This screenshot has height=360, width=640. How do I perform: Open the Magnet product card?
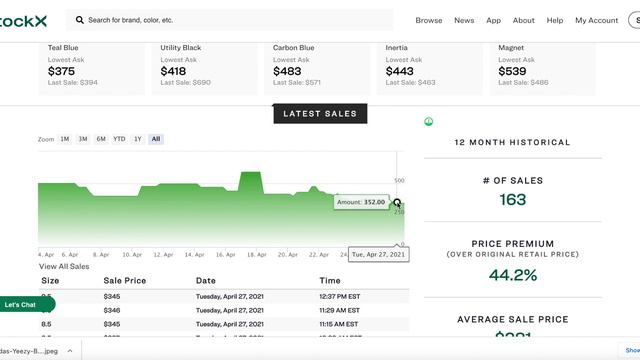(x=542, y=69)
